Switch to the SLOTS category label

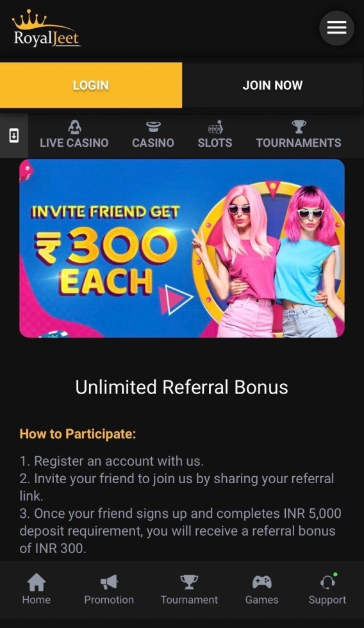tap(215, 143)
